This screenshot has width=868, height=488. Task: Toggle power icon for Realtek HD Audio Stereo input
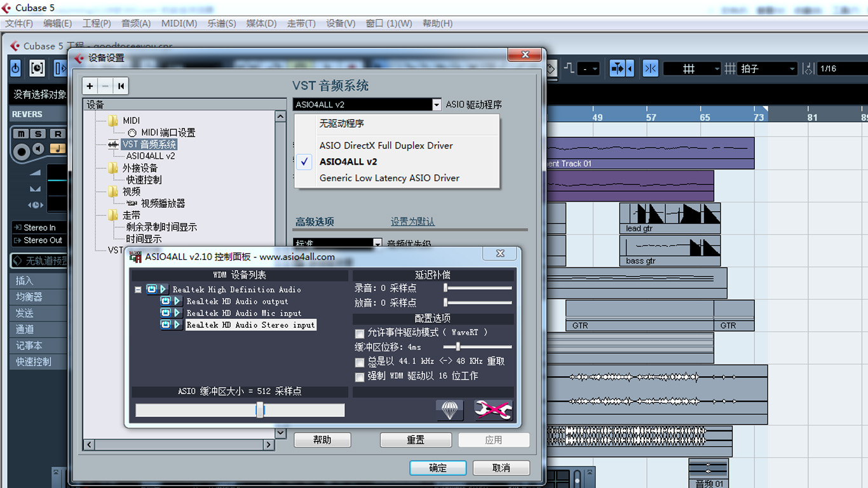[x=165, y=325]
